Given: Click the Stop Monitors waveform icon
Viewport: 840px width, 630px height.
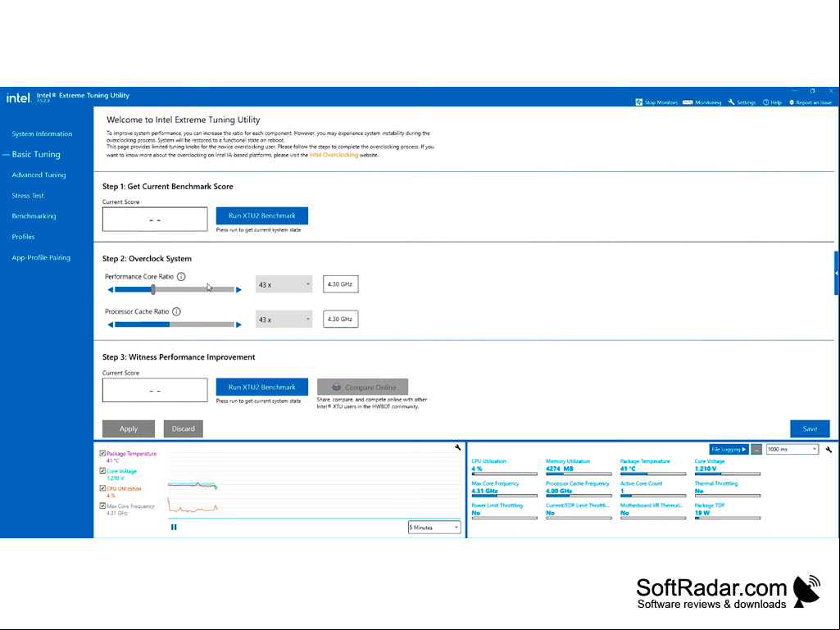Looking at the screenshot, I should point(638,102).
